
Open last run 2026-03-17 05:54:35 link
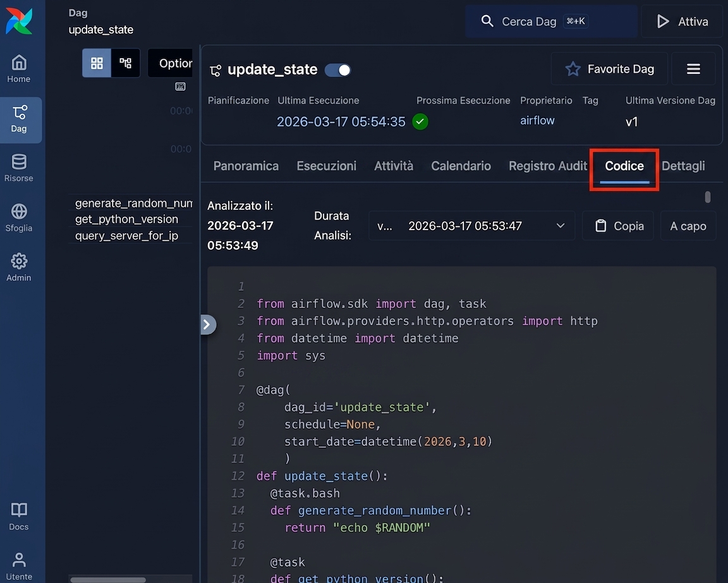click(x=341, y=121)
